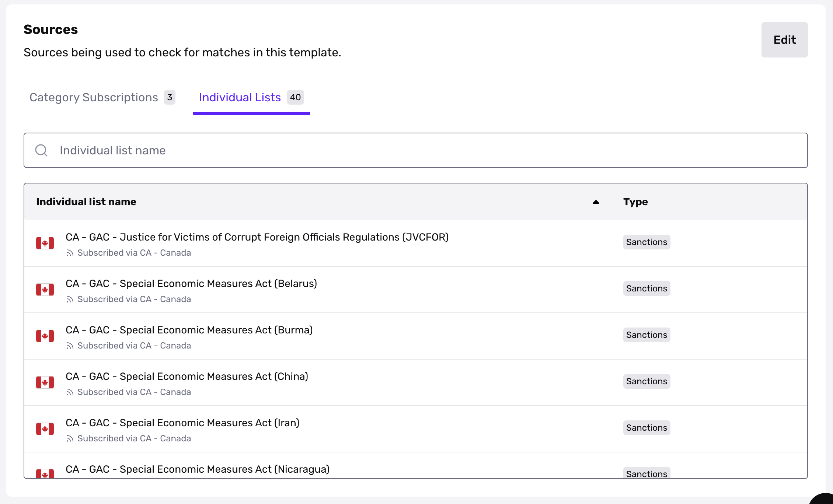Click the Sanctions badge on the JVCFOR row
Screen dimensions: 833x504
(646, 242)
